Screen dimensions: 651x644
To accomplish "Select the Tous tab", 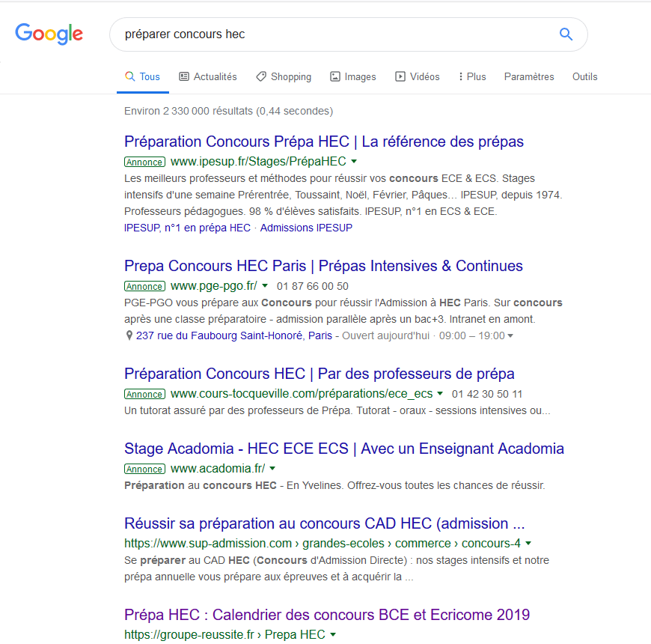I will click(142, 77).
